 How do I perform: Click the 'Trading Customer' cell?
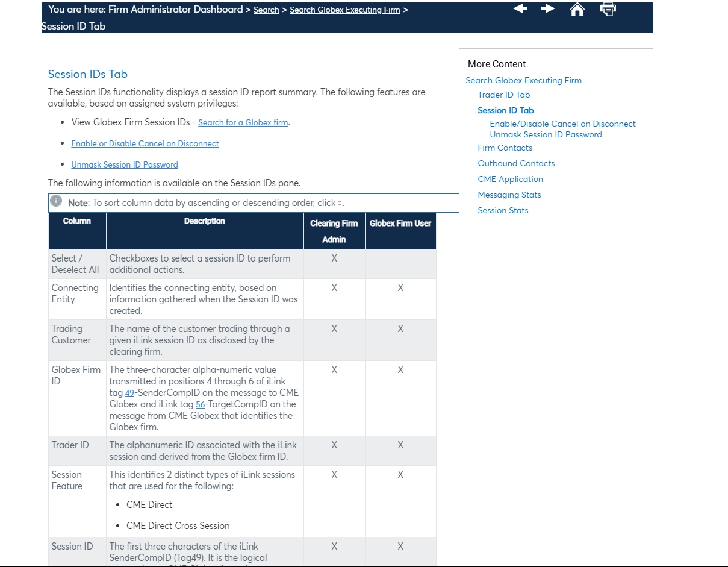(77, 340)
